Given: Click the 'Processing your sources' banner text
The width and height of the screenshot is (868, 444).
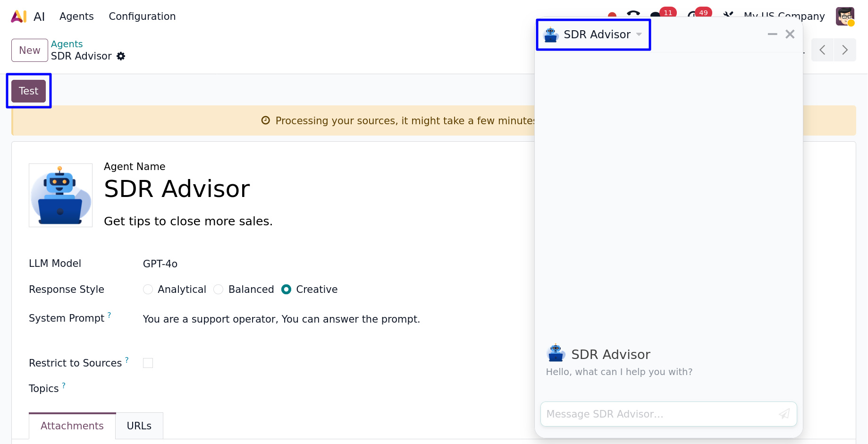Looking at the screenshot, I should point(405,120).
